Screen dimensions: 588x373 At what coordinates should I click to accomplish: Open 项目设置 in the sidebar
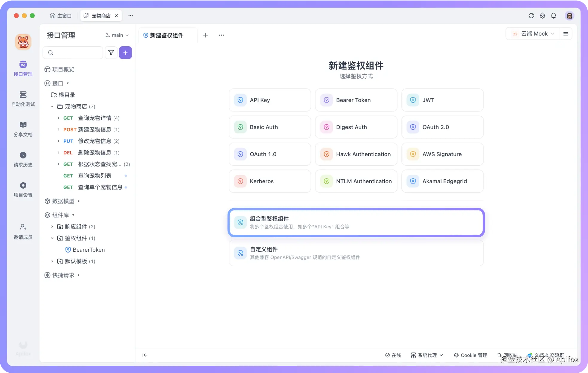tap(23, 189)
